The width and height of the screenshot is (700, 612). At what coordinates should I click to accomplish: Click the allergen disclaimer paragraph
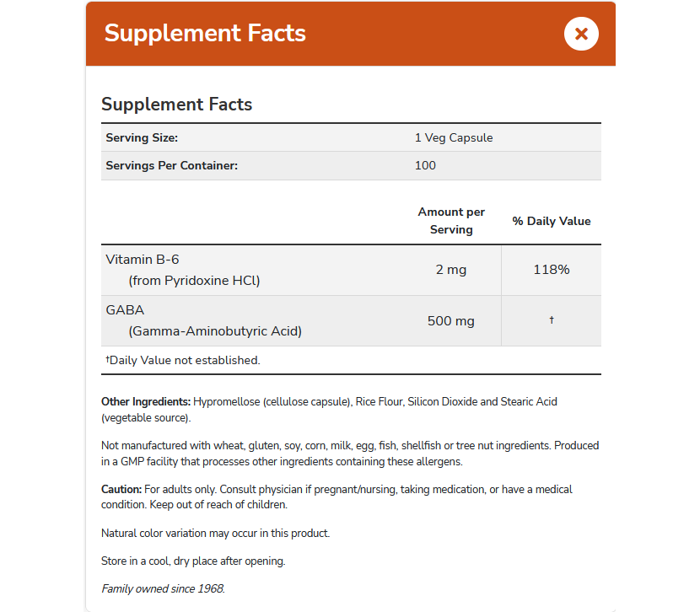click(350, 454)
